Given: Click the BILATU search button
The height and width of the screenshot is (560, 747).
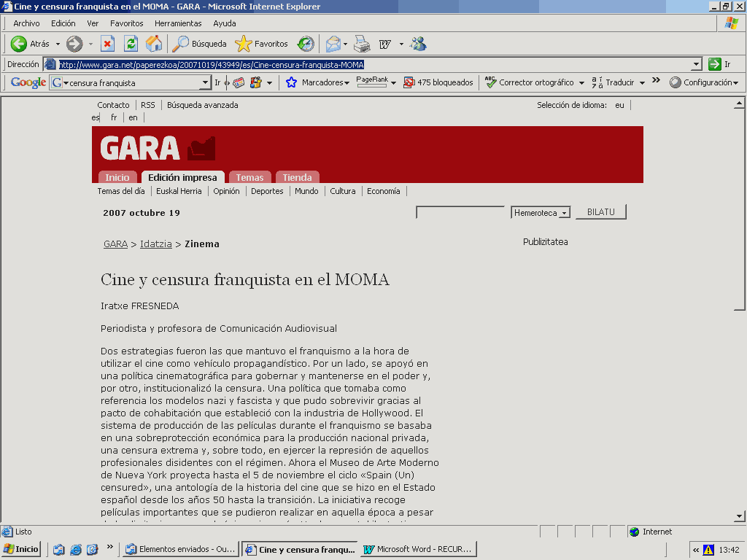Looking at the screenshot, I should pos(601,212).
